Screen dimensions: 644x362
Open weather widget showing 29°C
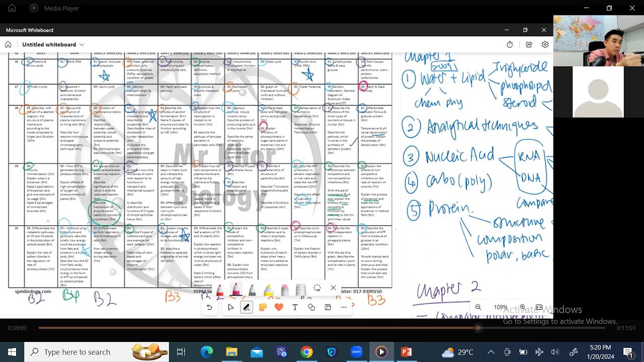[456, 352]
